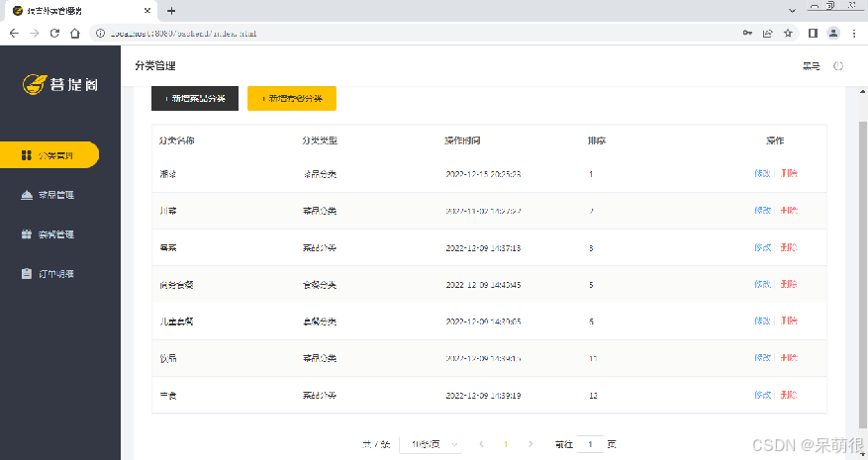Image resolution: width=868 pixels, height=460 pixels.
Task: Click the 分类管理 page heading
Action: tap(155, 66)
